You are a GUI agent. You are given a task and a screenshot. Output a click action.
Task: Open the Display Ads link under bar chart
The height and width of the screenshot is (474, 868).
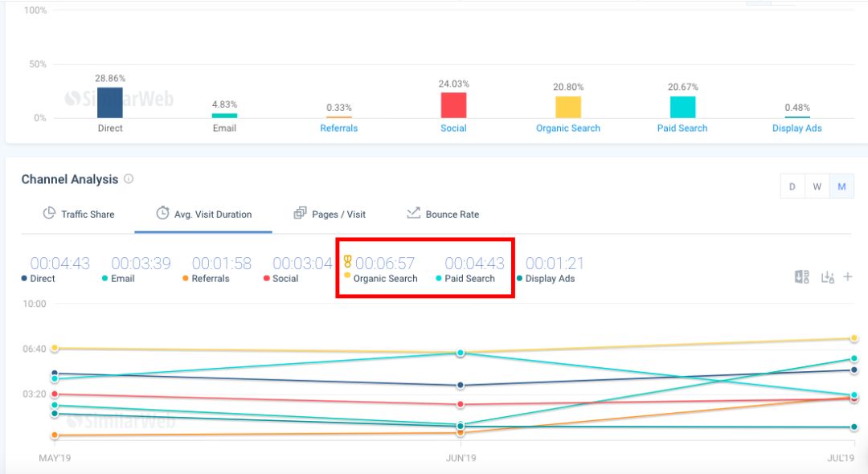pos(796,128)
